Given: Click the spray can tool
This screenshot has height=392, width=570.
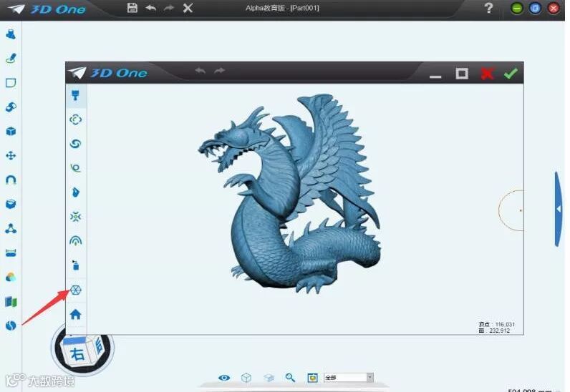Looking at the screenshot, I should tap(75, 265).
